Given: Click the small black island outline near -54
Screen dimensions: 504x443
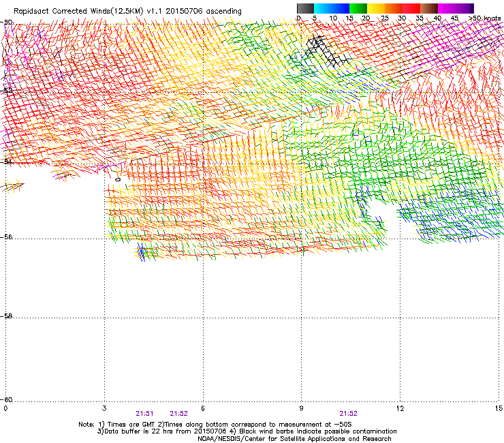Looking at the screenshot, I should tap(118, 179).
